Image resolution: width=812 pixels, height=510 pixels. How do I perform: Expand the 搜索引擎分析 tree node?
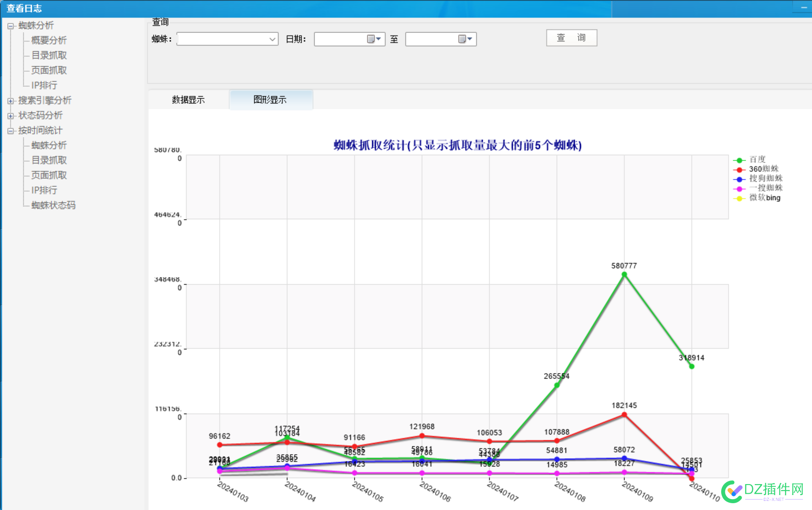(10, 101)
